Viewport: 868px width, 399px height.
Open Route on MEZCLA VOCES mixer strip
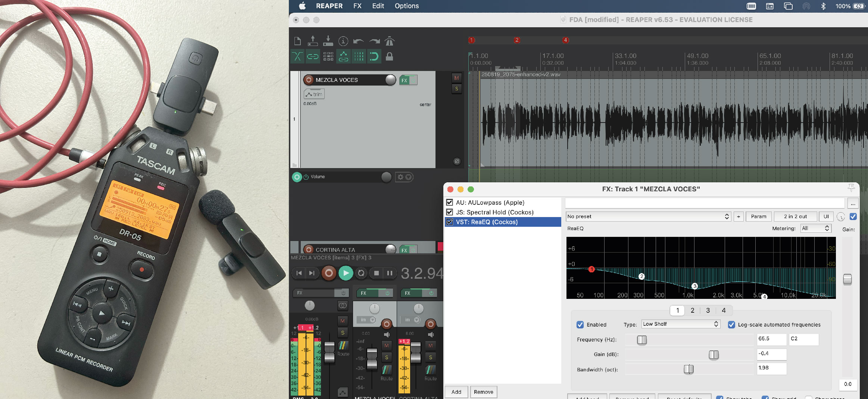click(x=387, y=372)
